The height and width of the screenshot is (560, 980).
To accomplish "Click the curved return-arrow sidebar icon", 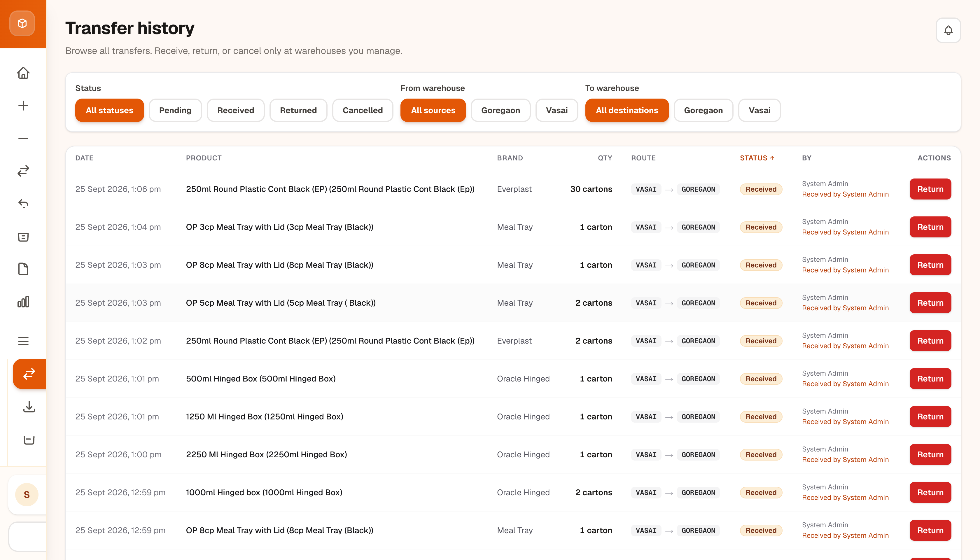I will pos(23,204).
